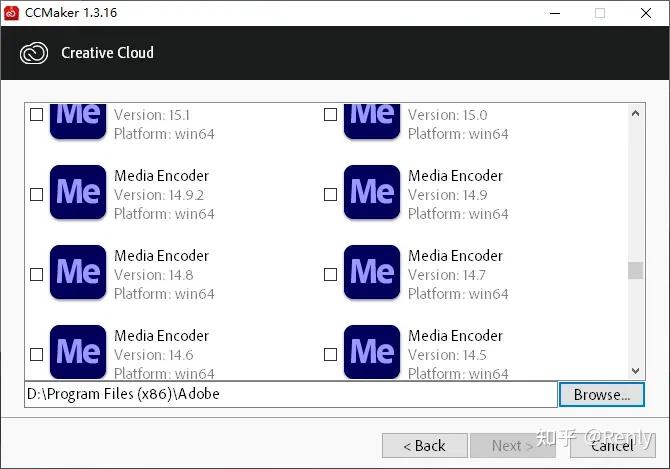Select Media Encoder 14.9 checkbox

[330, 194]
